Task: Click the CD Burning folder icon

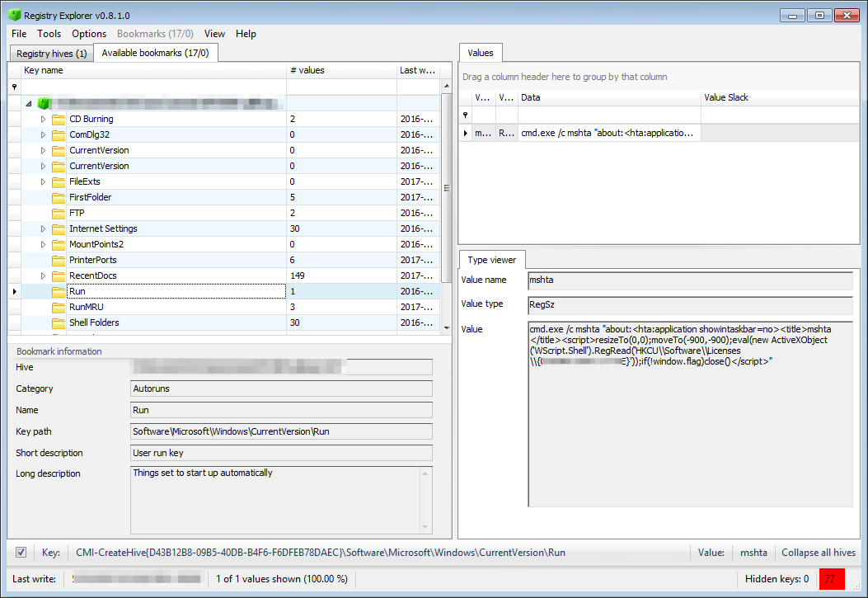Action: 59,119
